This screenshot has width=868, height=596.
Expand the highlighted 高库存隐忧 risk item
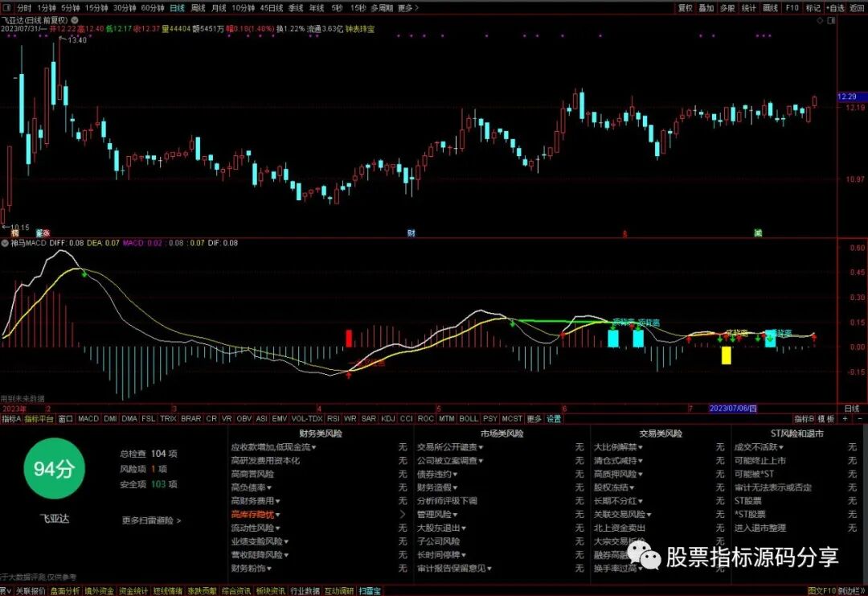(x=256, y=515)
